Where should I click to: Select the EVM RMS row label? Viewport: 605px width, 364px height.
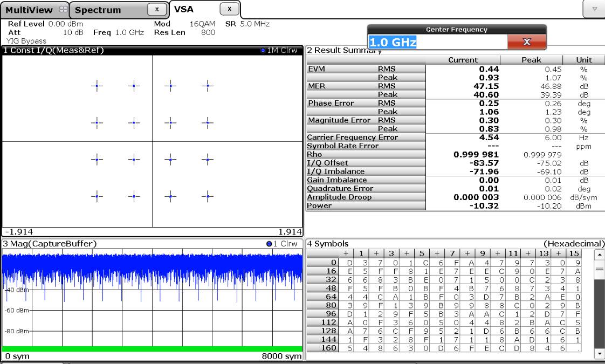click(366, 69)
